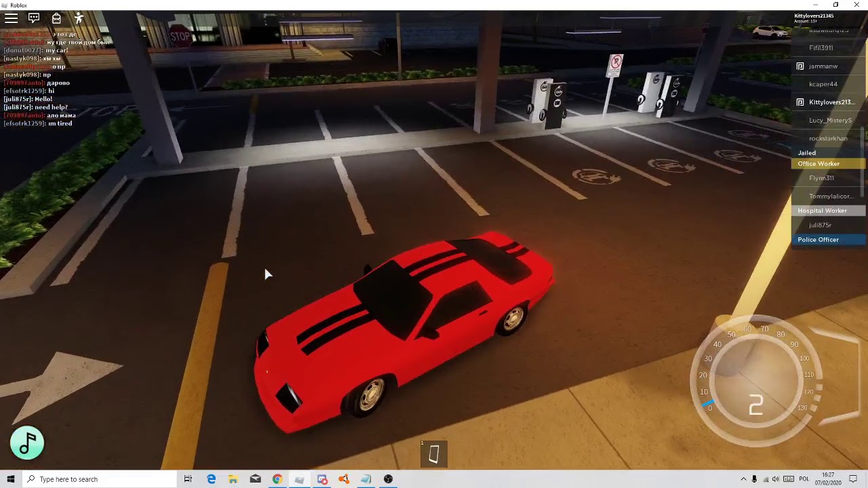Click the Hospital Worker team header

(x=827, y=211)
